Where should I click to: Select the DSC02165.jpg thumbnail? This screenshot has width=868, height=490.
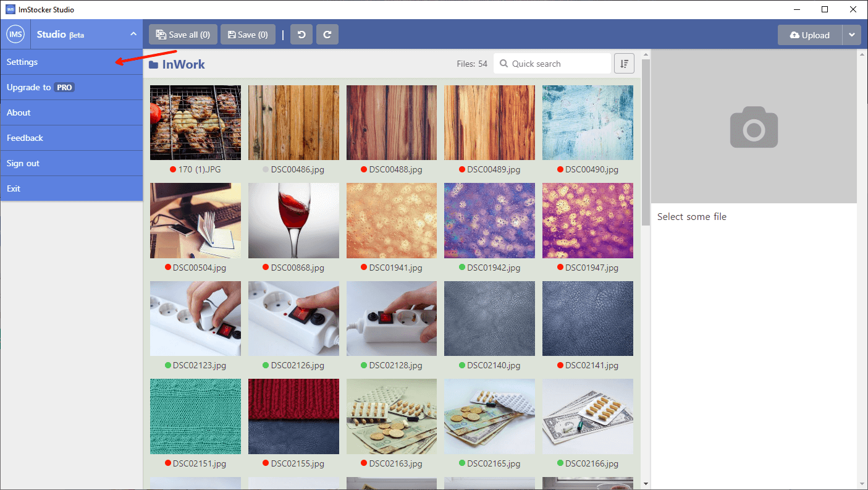click(489, 416)
